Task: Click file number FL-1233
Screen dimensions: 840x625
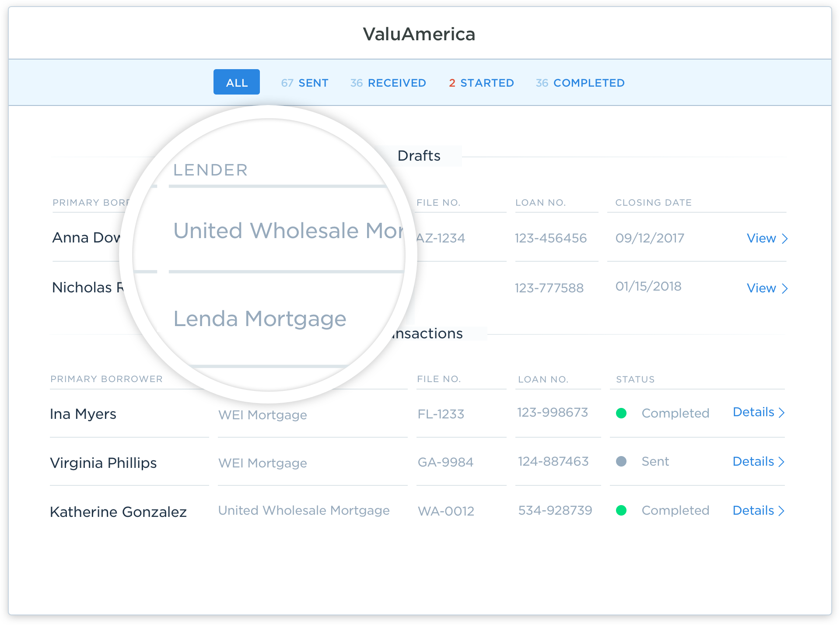Action: tap(441, 414)
